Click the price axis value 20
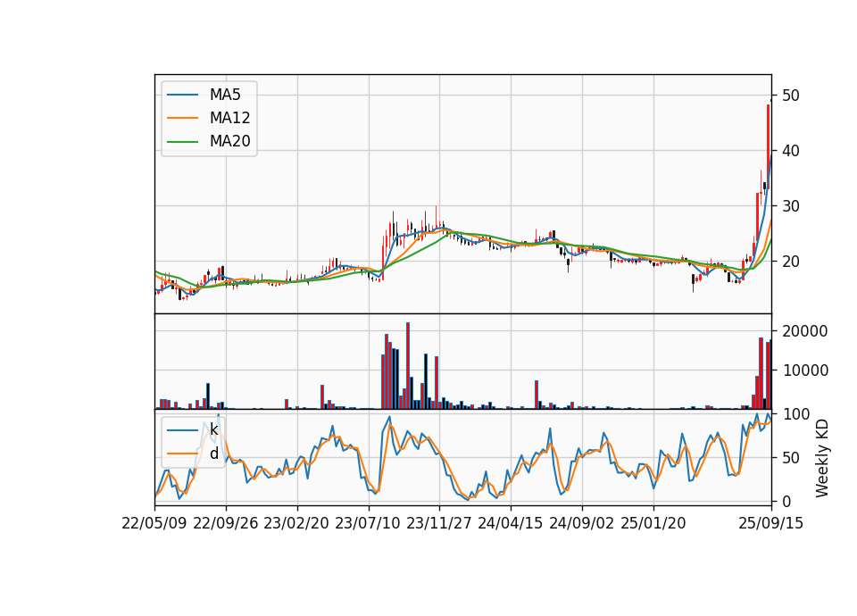 790,262
